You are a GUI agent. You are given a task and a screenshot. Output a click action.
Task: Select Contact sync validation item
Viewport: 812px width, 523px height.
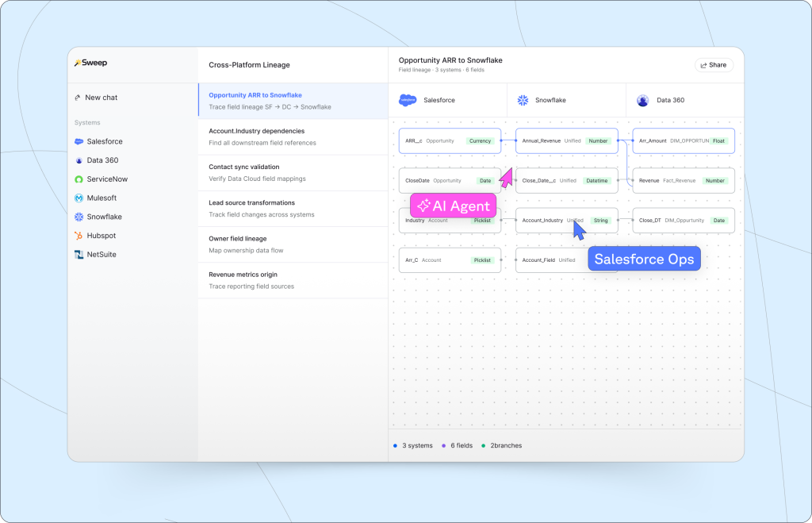pyautogui.click(x=293, y=172)
